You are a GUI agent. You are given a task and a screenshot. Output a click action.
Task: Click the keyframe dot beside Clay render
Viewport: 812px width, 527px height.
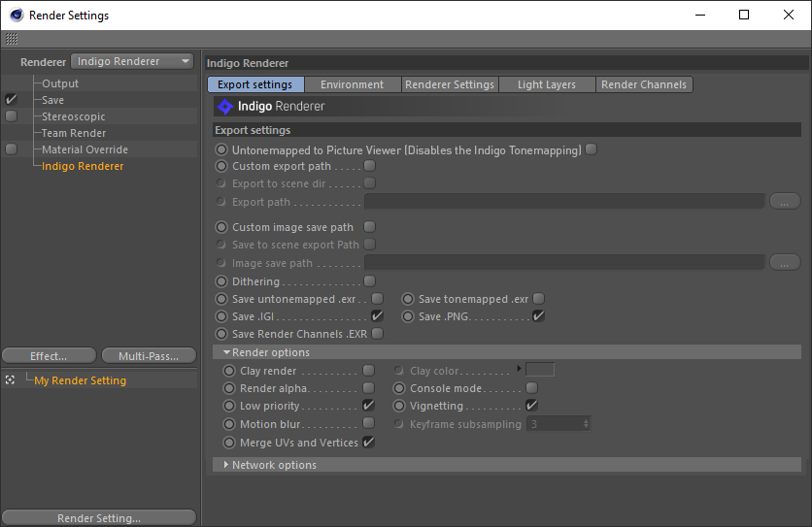click(x=229, y=371)
